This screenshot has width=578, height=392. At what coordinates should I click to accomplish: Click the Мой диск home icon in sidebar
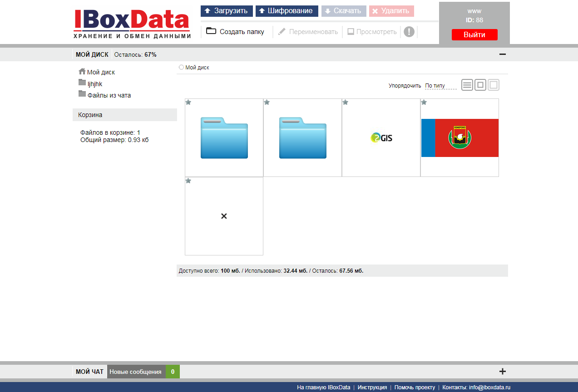pos(82,72)
